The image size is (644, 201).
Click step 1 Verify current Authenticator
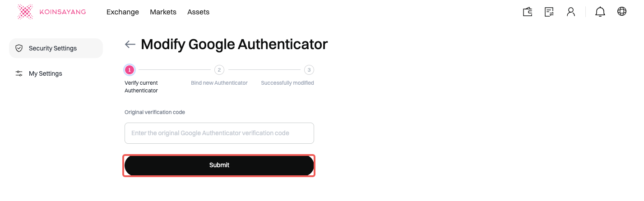pyautogui.click(x=130, y=70)
